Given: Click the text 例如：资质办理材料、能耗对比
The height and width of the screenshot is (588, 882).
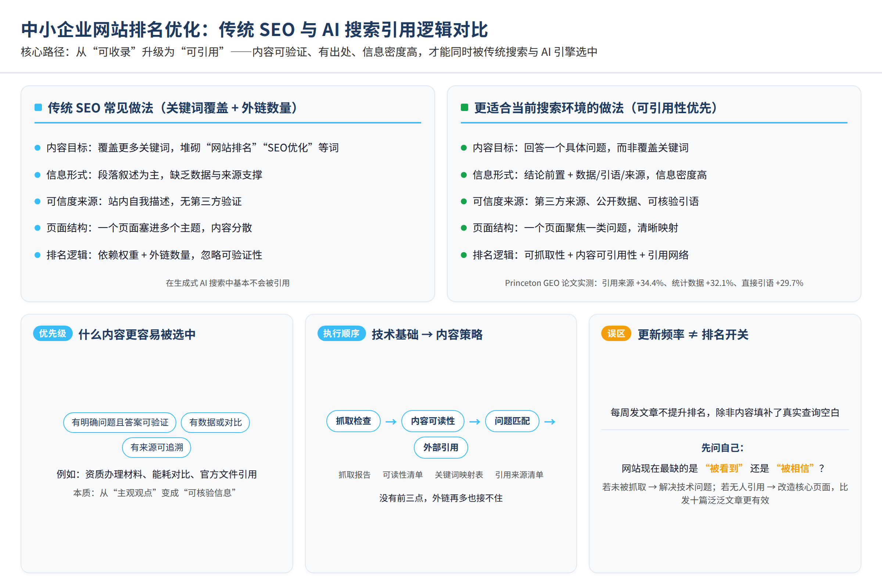Looking at the screenshot, I should [157, 474].
